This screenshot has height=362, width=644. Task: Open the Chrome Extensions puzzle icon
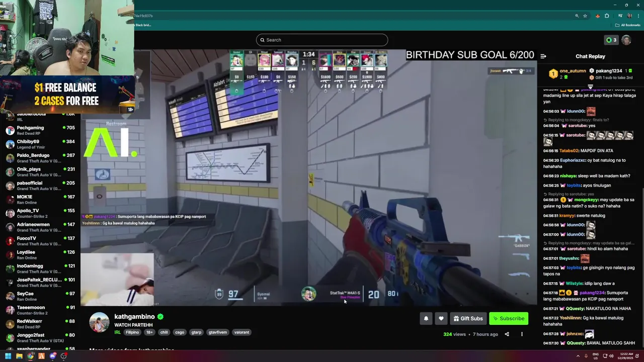(x=607, y=16)
